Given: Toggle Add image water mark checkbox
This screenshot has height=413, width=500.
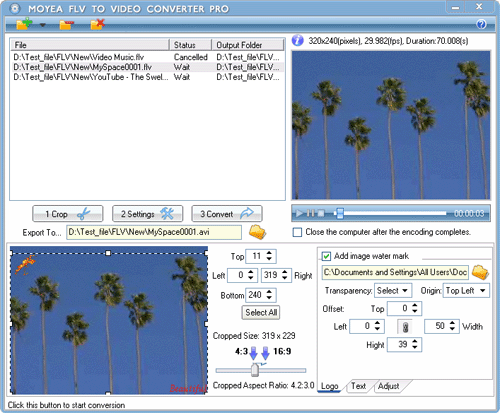Looking at the screenshot, I should (326, 256).
